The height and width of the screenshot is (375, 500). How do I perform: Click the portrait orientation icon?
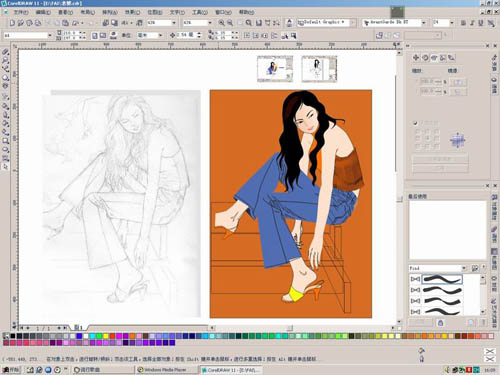(95, 35)
